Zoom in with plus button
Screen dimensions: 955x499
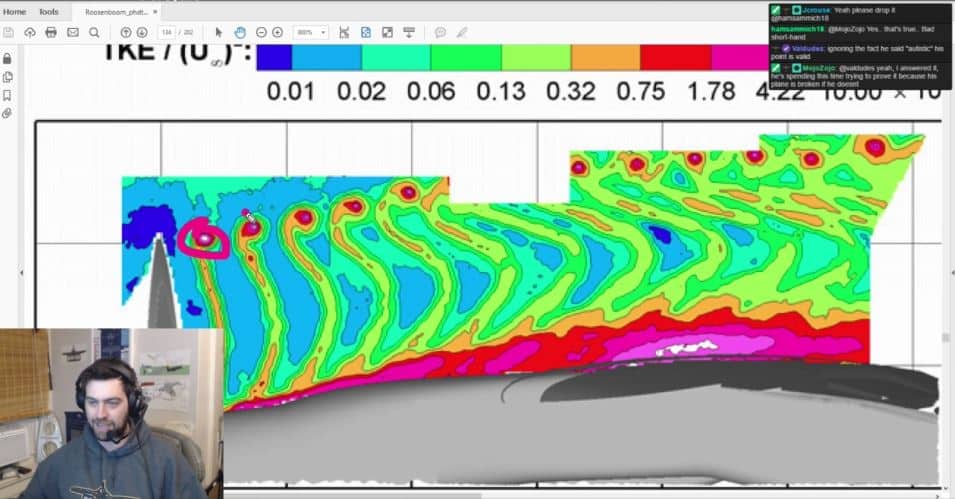click(277, 32)
